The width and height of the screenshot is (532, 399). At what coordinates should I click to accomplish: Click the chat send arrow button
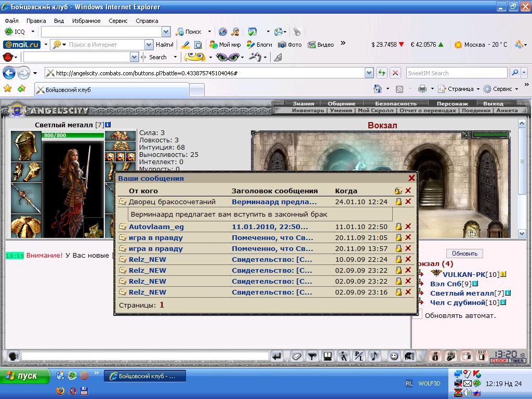pyautogui.click(x=277, y=356)
